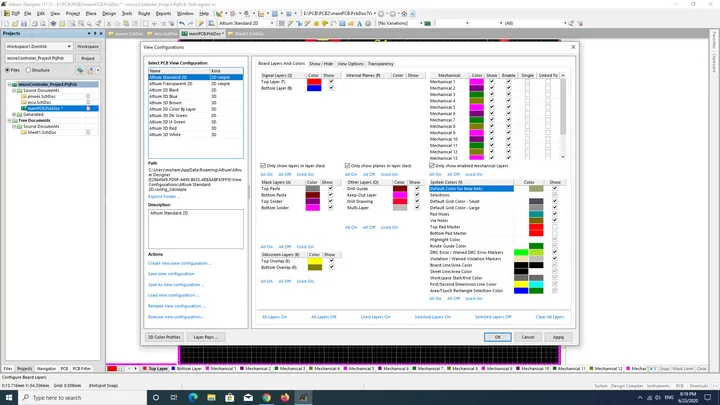Click the Layer Pairs button
This screenshot has height=405, width=720.
(206, 337)
